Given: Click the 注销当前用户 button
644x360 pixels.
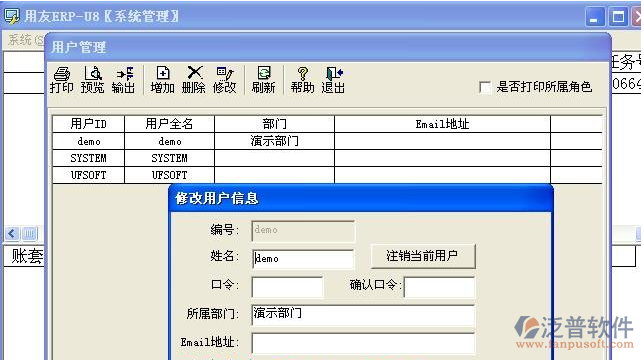Looking at the screenshot, I should [423, 256].
